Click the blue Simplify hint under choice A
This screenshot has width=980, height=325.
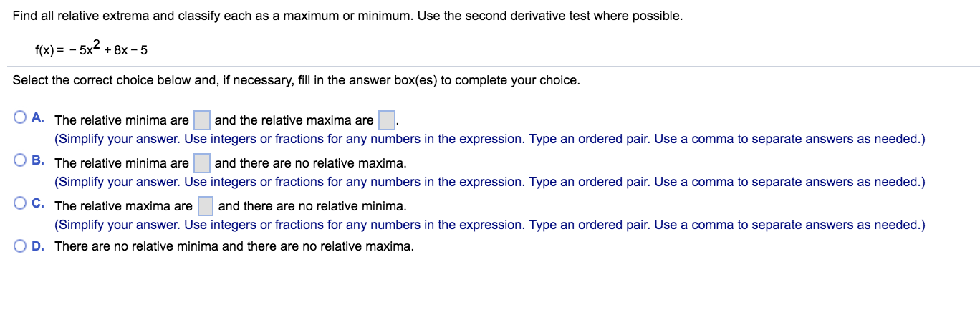click(490, 139)
